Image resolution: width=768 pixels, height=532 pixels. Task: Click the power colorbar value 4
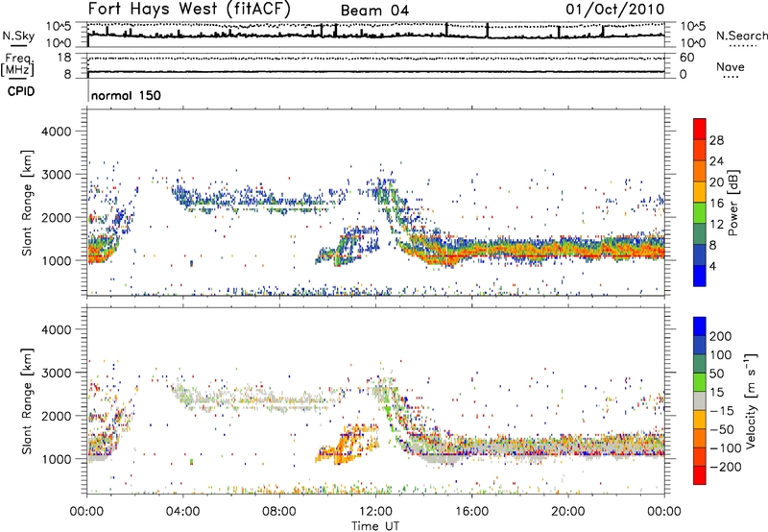(x=712, y=266)
